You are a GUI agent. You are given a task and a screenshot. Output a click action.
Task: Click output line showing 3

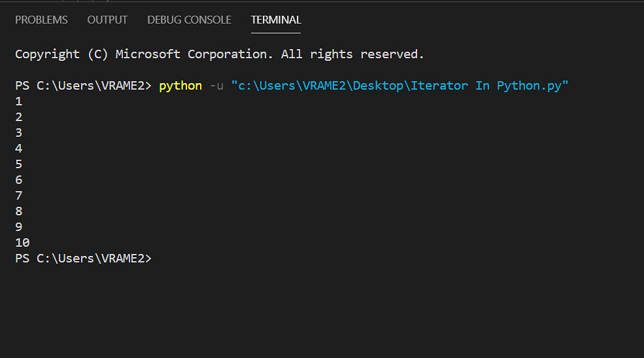point(18,133)
